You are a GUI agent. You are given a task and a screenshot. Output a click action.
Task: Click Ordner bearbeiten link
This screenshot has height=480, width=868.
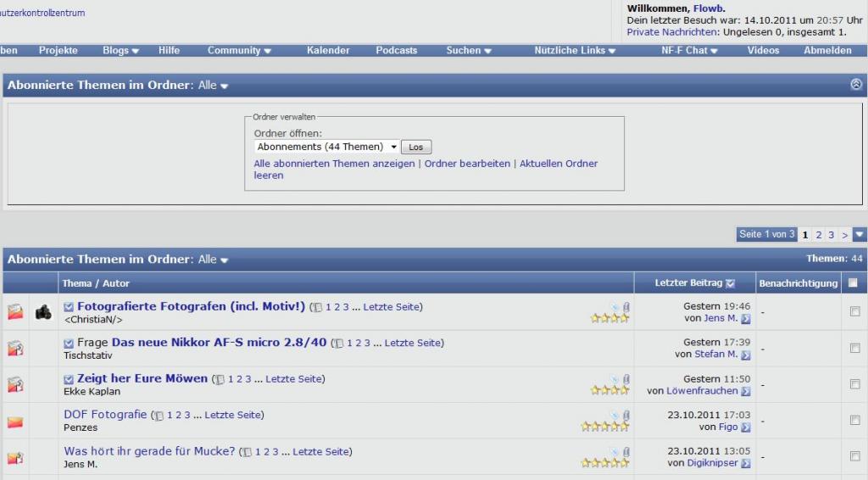467,164
